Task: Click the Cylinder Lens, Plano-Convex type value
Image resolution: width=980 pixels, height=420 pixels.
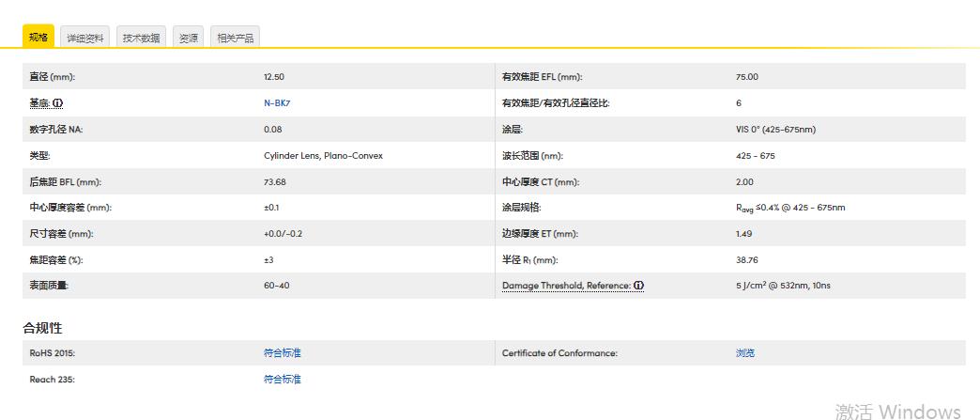Action: pyautogui.click(x=323, y=156)
